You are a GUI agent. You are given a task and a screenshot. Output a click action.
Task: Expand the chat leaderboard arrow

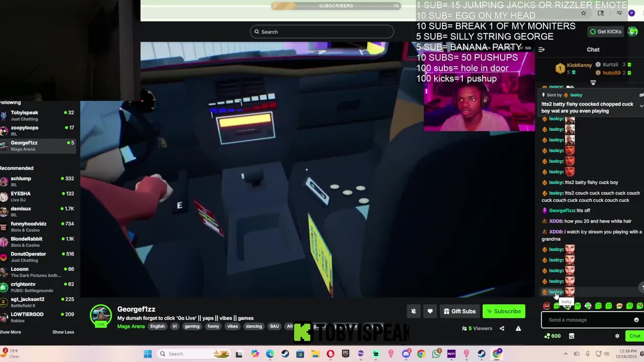pos(593,83)
